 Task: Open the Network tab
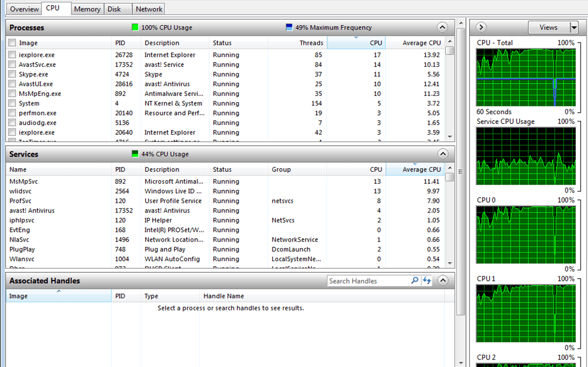pyautogui.click(x=149, y=9)
